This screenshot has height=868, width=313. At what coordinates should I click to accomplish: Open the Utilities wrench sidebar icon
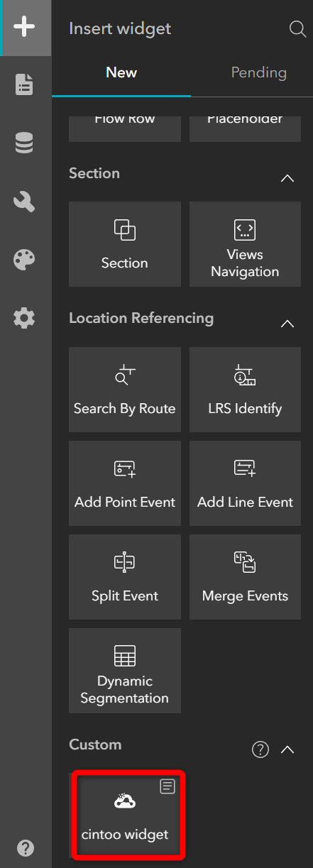(x=25, y=202)
